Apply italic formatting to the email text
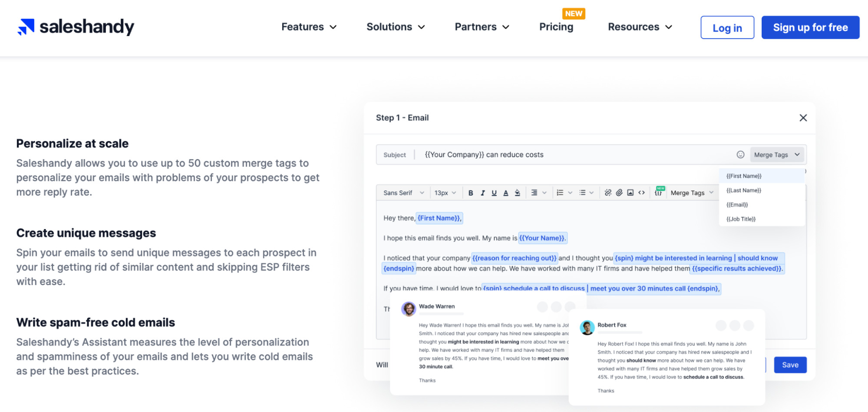 click(482, 193)
